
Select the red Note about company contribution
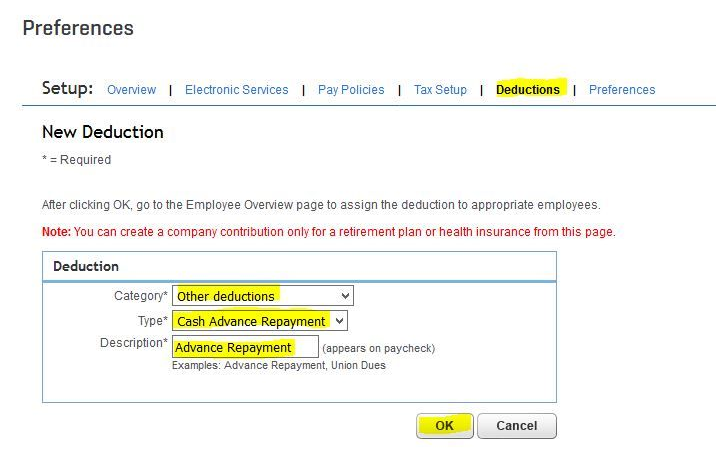coord(329,232)
